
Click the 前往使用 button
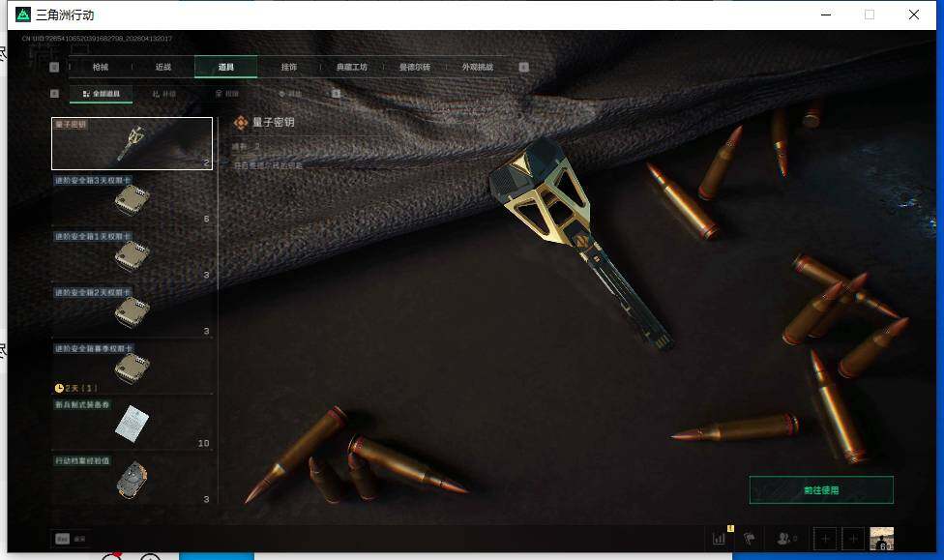point(821,490)
